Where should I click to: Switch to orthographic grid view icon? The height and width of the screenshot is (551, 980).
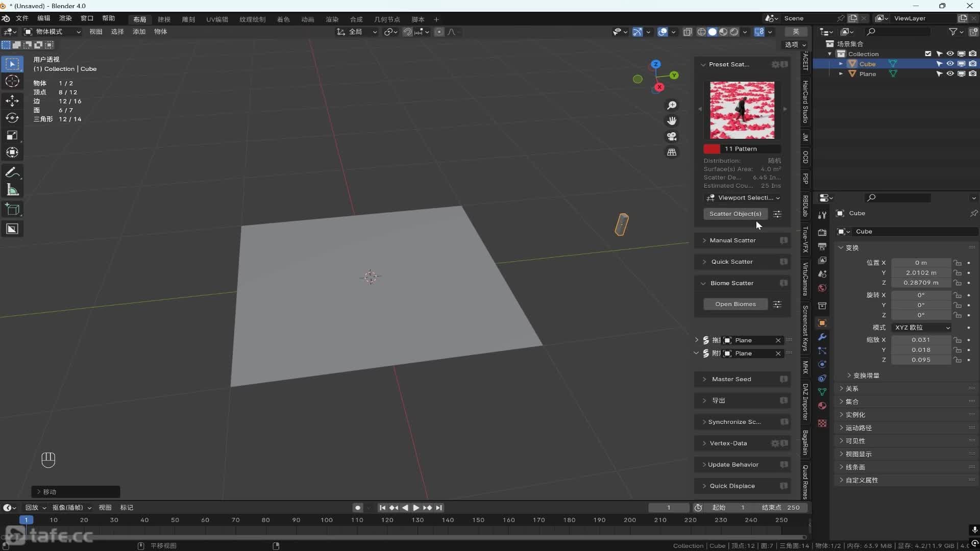pos(672,153)
